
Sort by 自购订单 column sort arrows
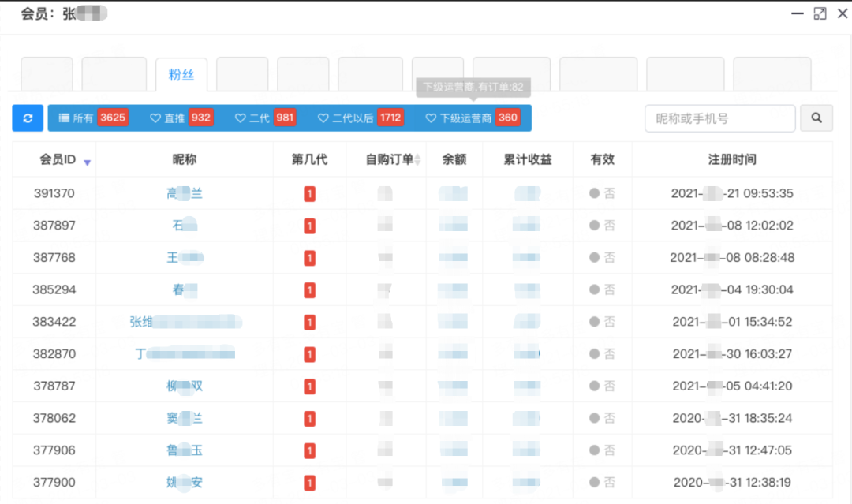[418, 160]
